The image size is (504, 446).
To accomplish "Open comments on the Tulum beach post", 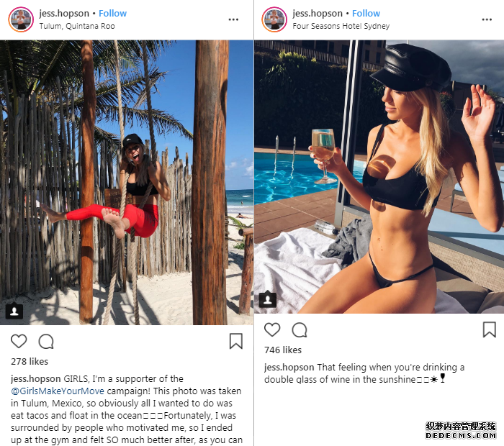I will [46, 341].
